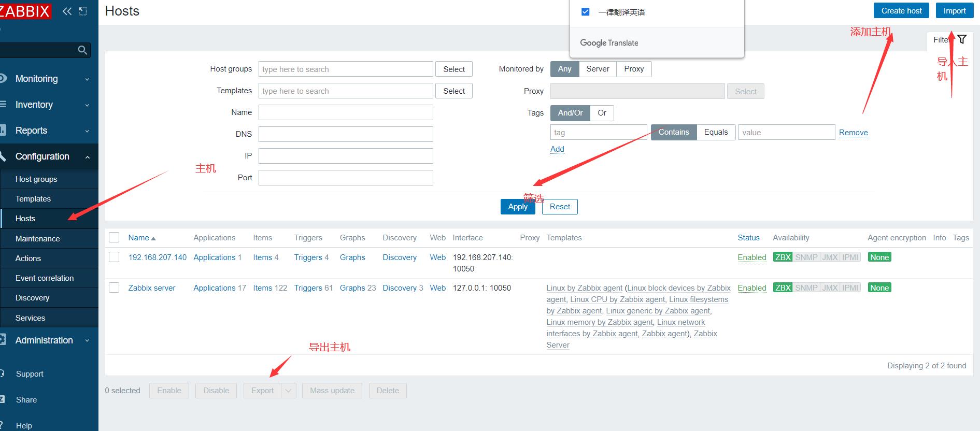
Task: Click the sidebar search magnifier icon
Action: coord(82,50)
